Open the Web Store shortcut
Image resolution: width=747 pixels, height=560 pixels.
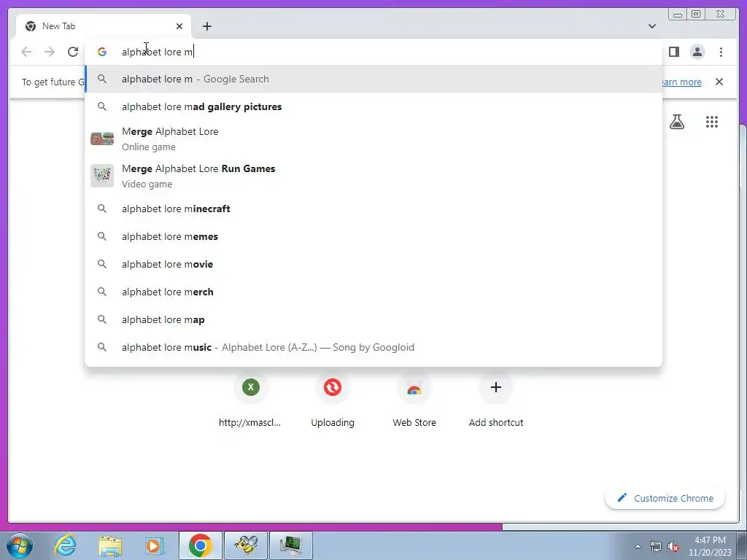(414, 400)
